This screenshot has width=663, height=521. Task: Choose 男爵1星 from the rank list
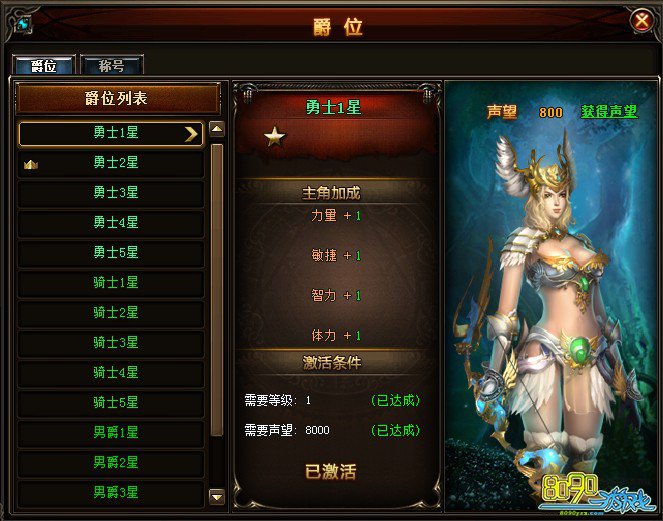pos(111,433)
